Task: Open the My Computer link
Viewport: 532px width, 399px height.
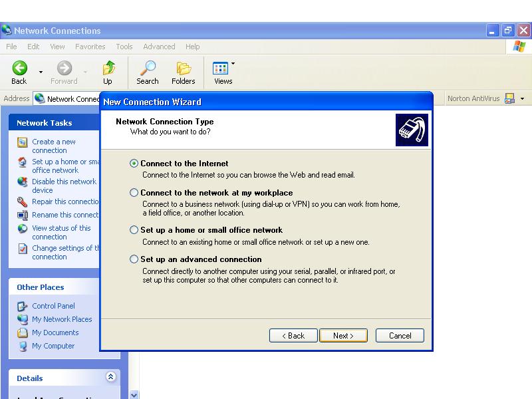Action: click(x=53, y=346)
